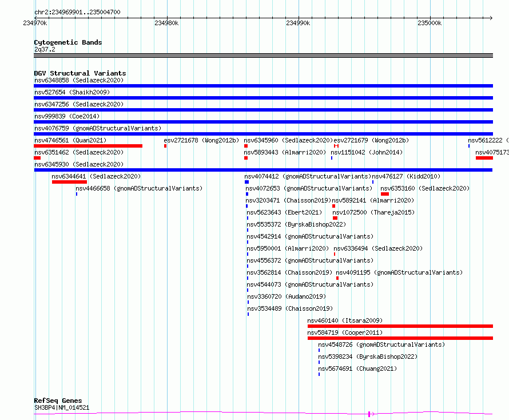Click nsv4544073 (gnomADStructuralVariants) label
Viewport: 509px width, 420px height.
(x=310, y=284)
